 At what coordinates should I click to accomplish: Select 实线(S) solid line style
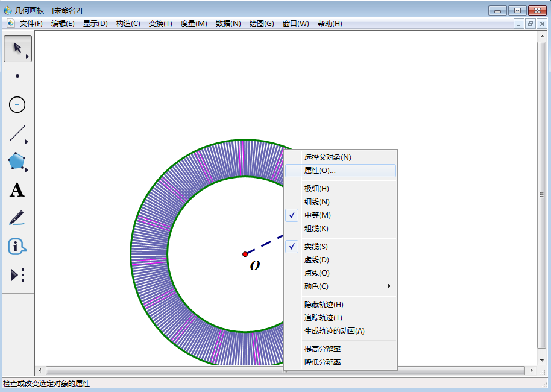[x=316, y=247]
